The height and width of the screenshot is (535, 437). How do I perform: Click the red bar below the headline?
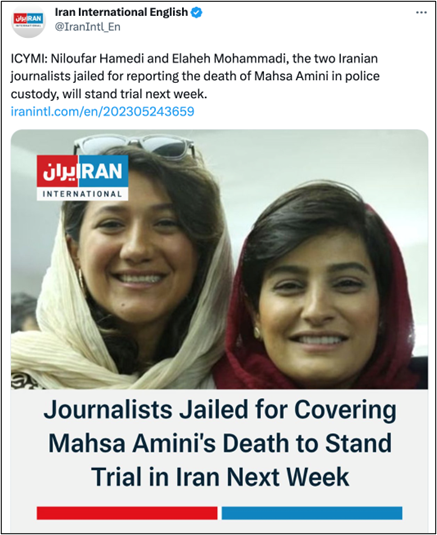[127, 513]
